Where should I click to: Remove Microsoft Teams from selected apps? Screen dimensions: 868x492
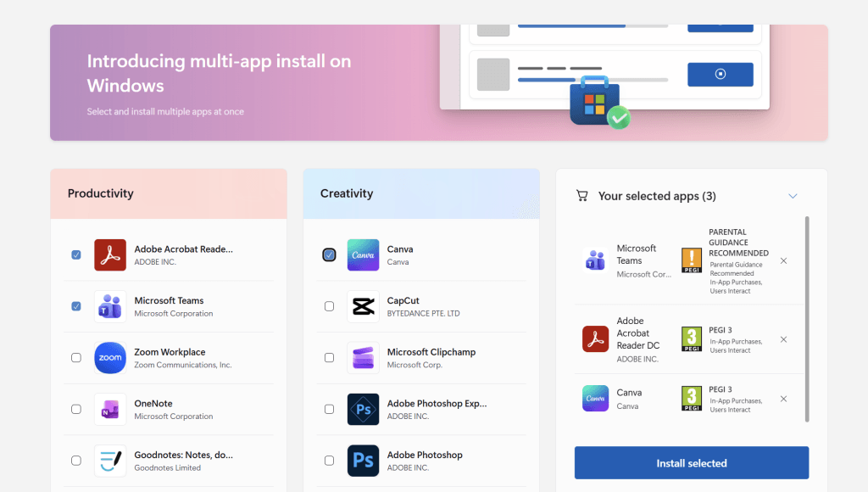tap(782, 260)
